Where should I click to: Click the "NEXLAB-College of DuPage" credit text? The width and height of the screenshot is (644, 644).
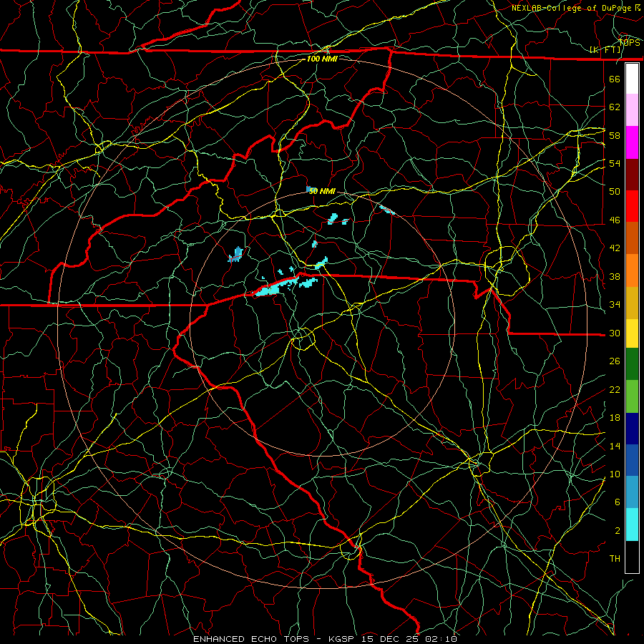tap(571, 8)
